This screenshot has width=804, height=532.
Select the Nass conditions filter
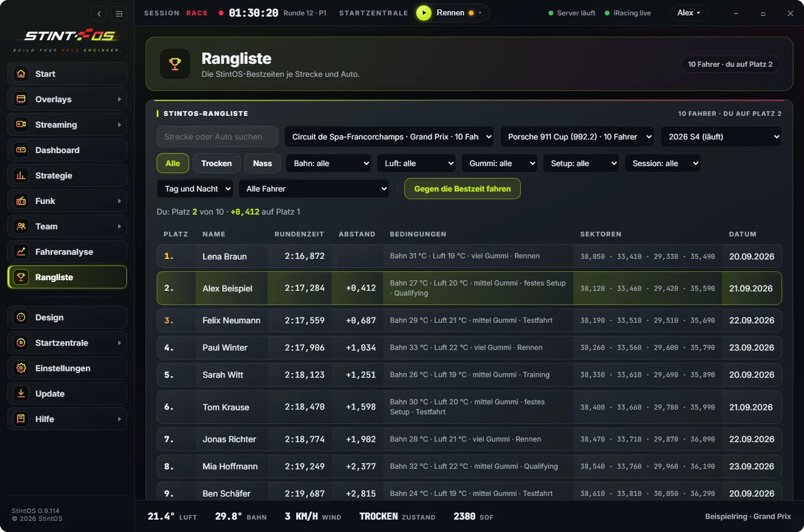click(x=262, y=163)
